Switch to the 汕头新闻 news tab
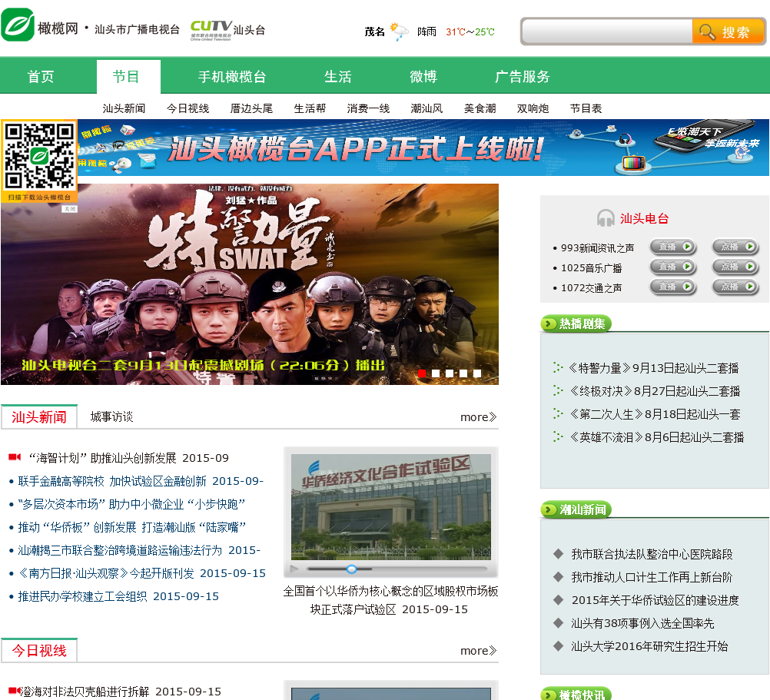Viewport: 770px width, 700px height. click(39, 416)
